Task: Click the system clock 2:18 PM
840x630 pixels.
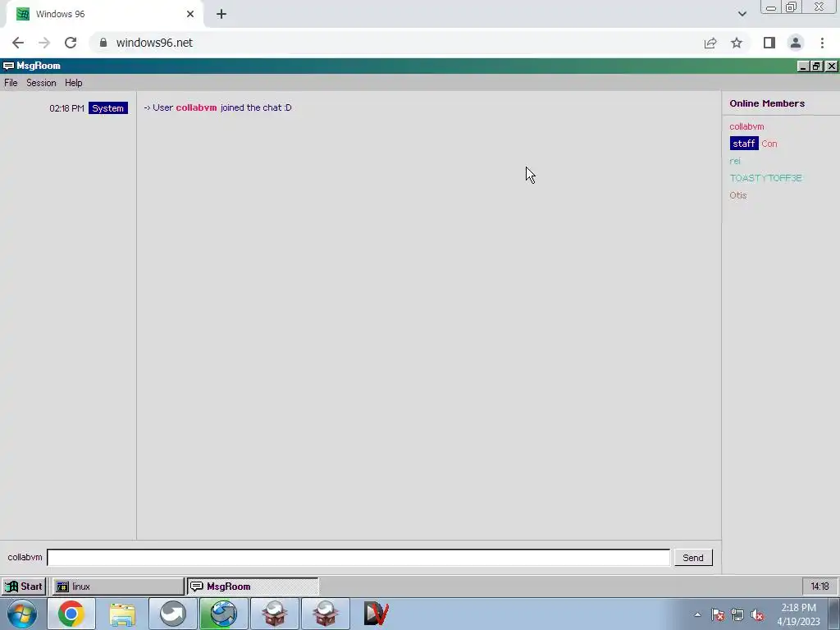Action: pos(798,608)
